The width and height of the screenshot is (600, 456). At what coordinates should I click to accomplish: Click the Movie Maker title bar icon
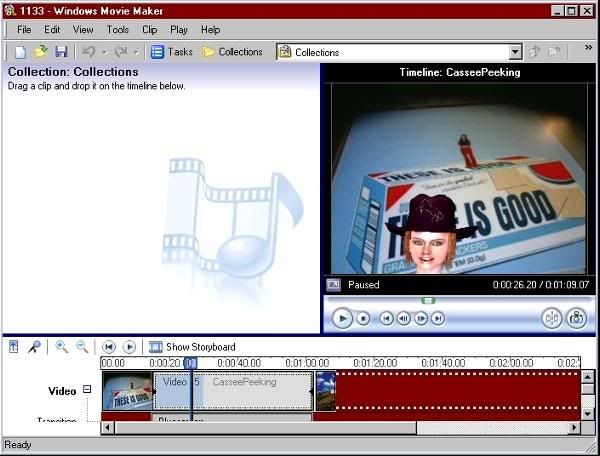[10, 10]
